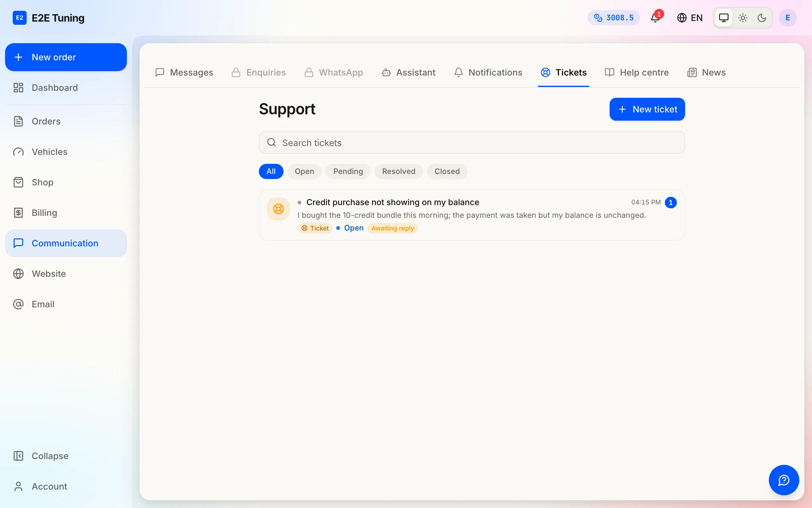The height and width of the screenshot is (508, 812).
Task: Filter tickets by Pending
Action: (348, 171)
